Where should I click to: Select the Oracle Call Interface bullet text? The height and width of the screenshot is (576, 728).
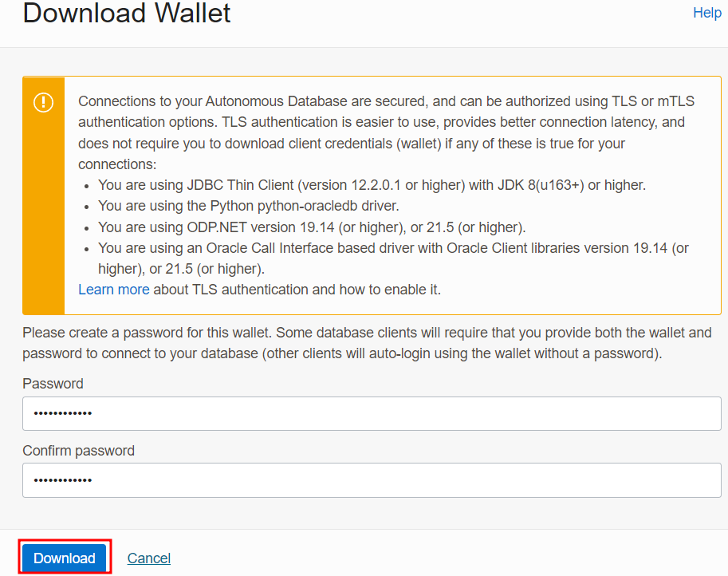(393, 258)
